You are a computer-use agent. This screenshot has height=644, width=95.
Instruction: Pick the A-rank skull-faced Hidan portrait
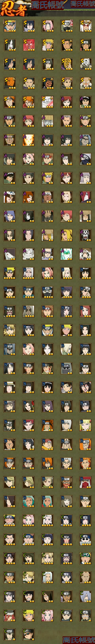point(85,235)
